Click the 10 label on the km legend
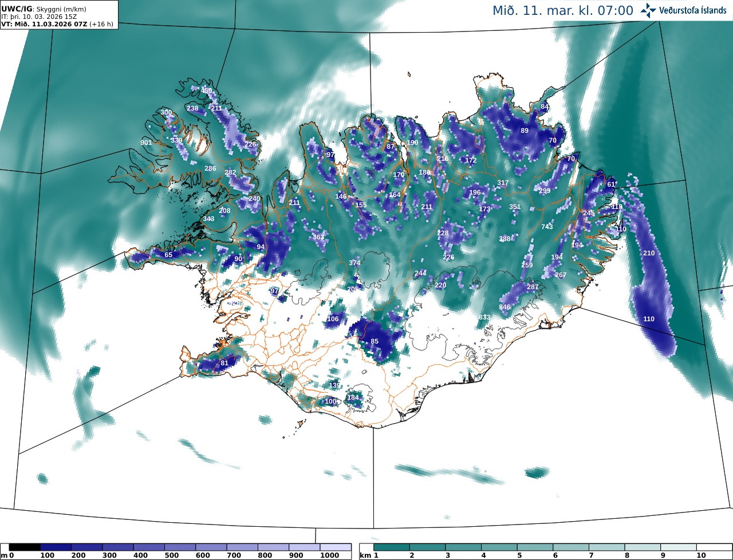Screen dimensions: 733x560 pyautogui.click(x=701, y=555)
